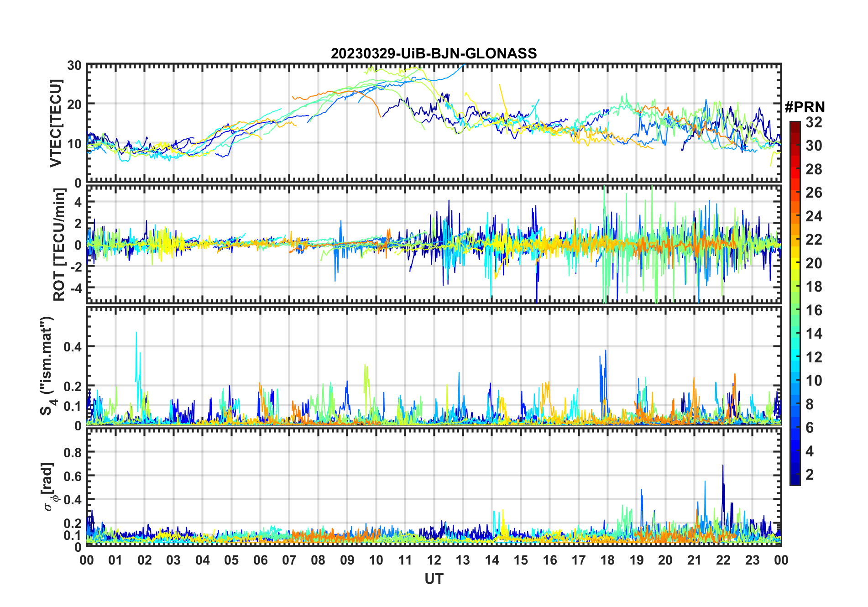
Task: Click the σφ axis tick label 0.8
Action: point(73,452)
